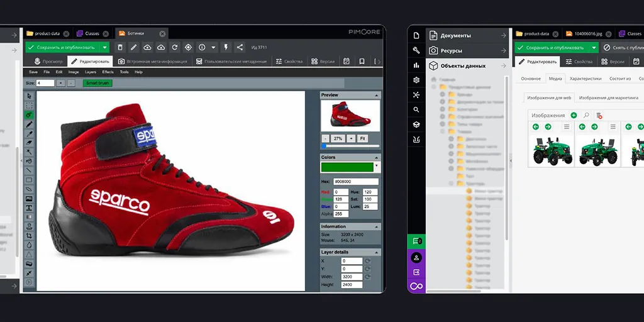Click the green color swatch in Colors
Screen dimensions: 644x322
(x=347, y=167)
